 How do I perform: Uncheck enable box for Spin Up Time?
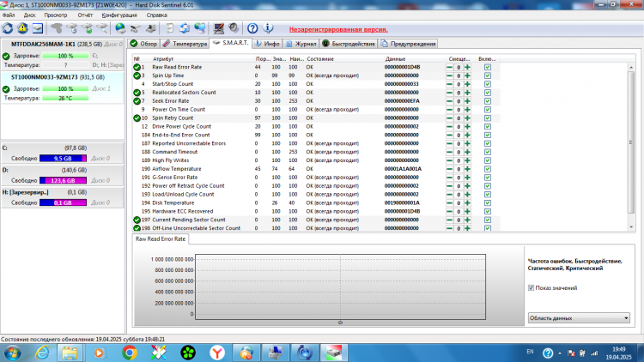[x=488, y=75]
